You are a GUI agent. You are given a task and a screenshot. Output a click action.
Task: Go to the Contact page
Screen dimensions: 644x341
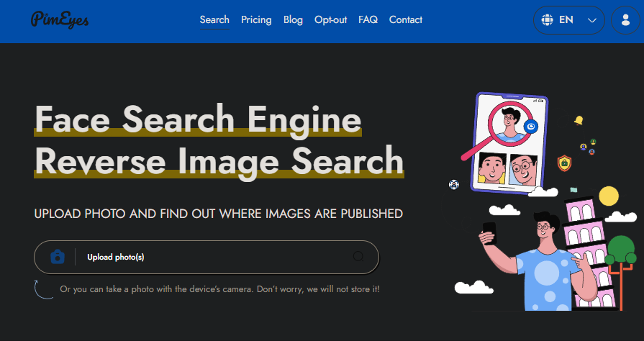point(406,19)
